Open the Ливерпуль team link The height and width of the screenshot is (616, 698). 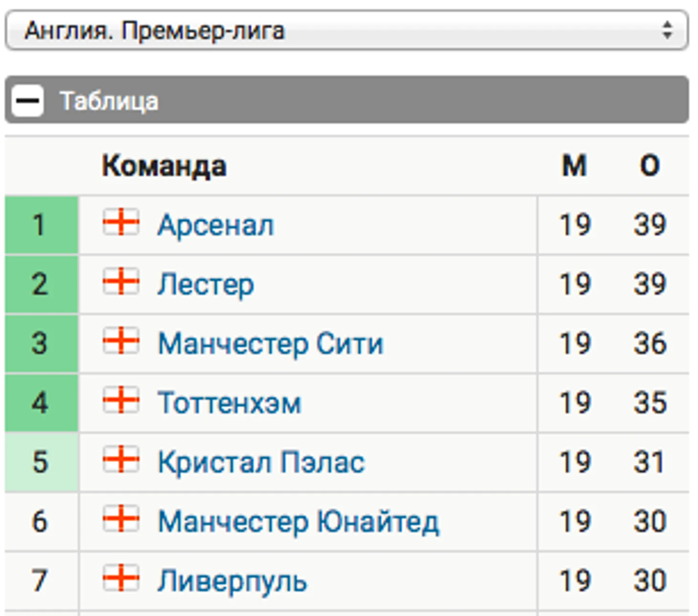(x=232, y=581)
